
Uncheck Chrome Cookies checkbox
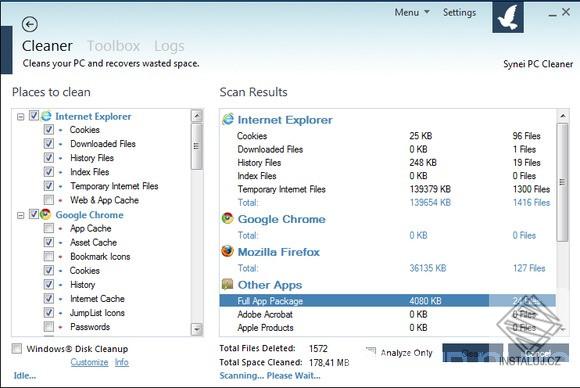click(x=48, y=271)
